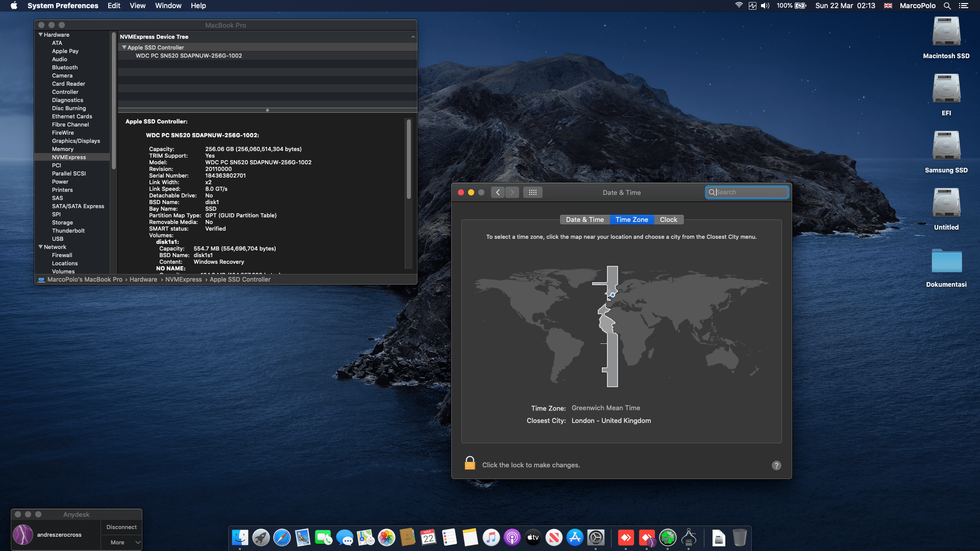
Task: Open Notes from the dock
Action: [x=470, y=537]
